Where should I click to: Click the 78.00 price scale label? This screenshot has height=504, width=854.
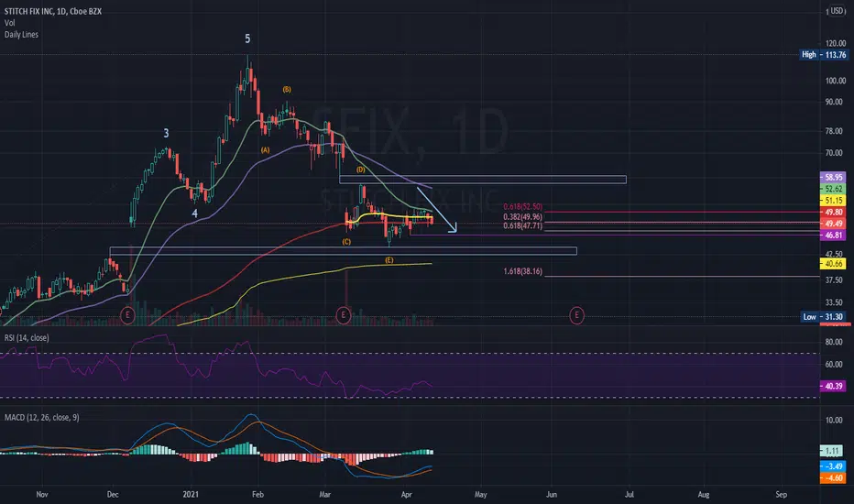pos(836,131)
